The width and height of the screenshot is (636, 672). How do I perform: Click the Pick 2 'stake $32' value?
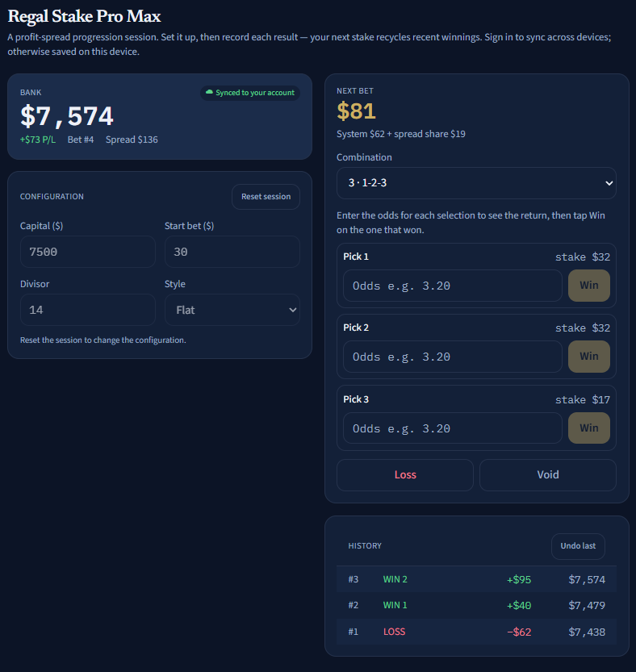click(x=583, y=328)
